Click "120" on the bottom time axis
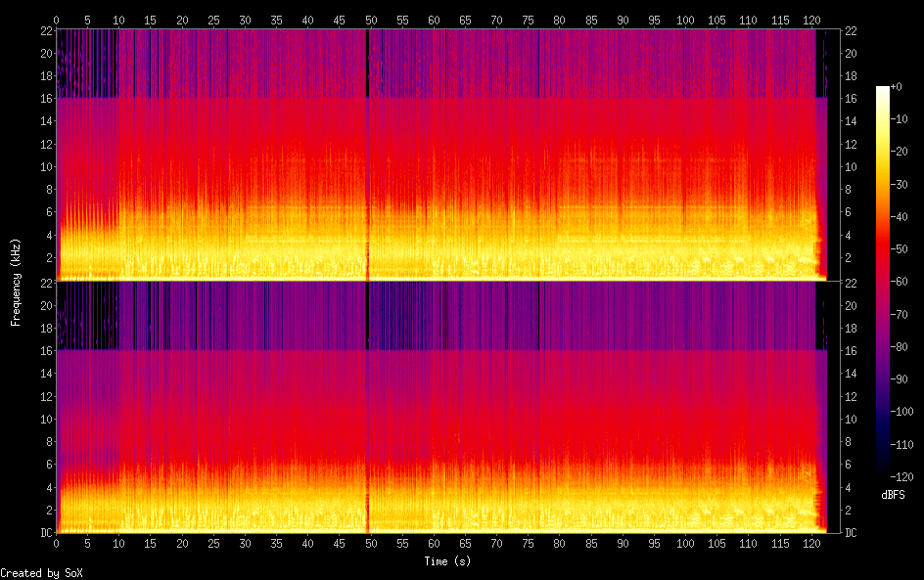924x580 pixels. coord(811,544)
